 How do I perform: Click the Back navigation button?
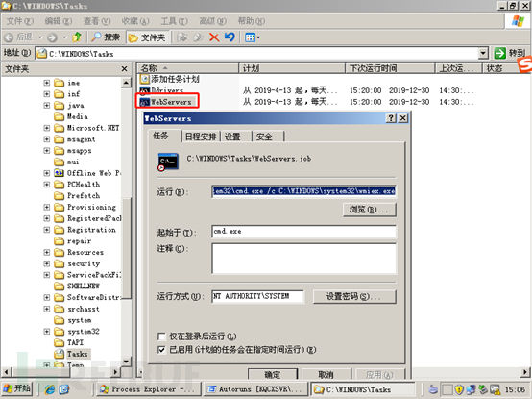pos(19,37)
